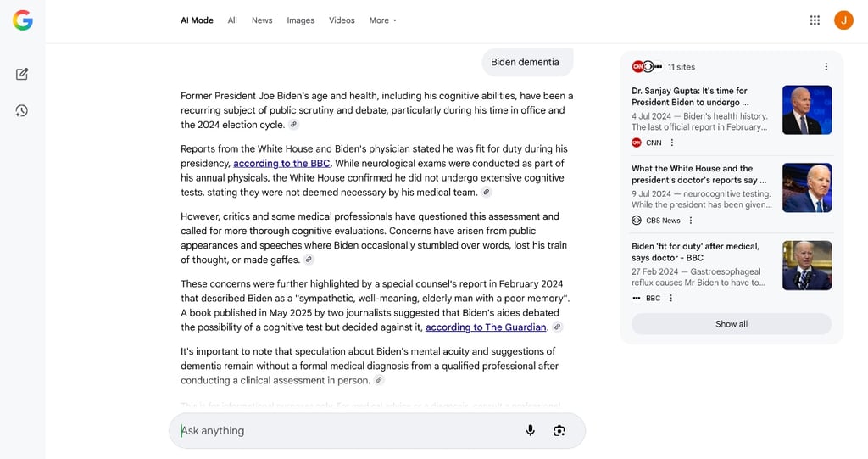Screen dimensions: 868x459
Task: Click source link icon after The Guardian link
Action: point(558,327)
